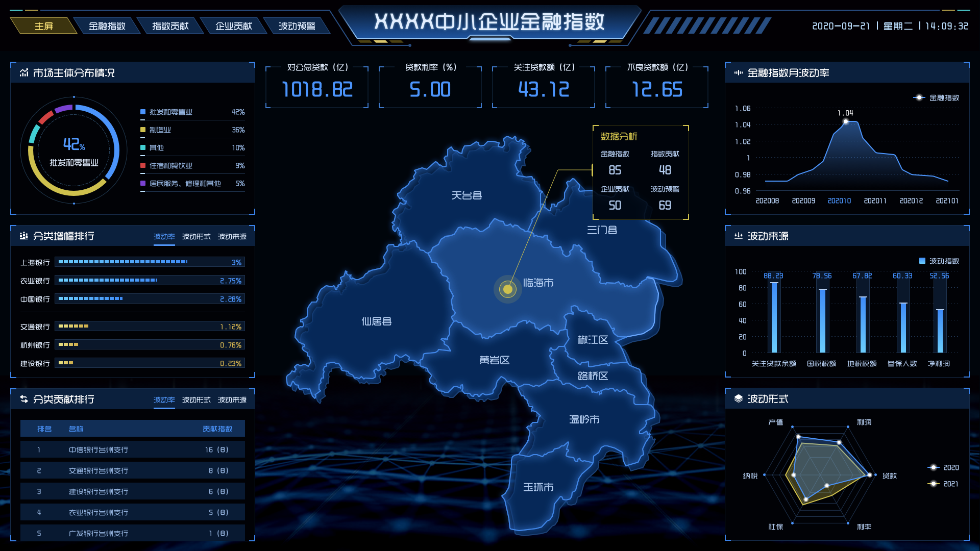Select 波动来源 tab in 分类贡献排行 panel

[232, 400]
